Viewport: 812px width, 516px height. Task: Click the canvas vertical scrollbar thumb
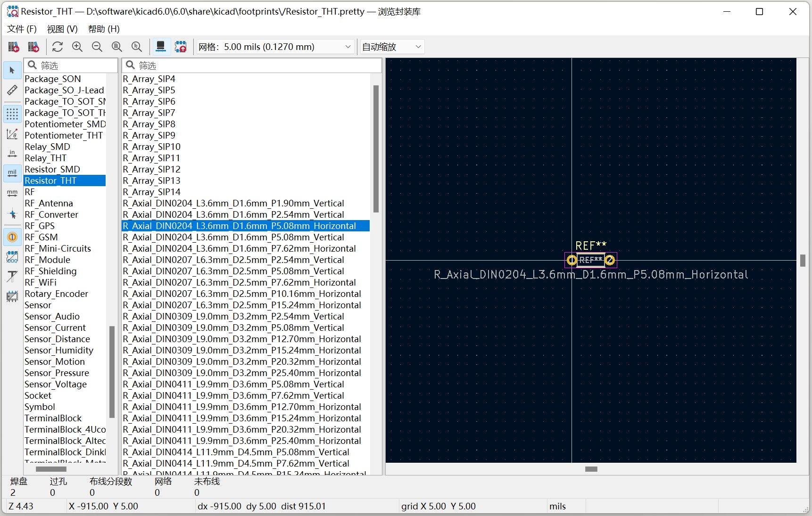coord(803,260)
